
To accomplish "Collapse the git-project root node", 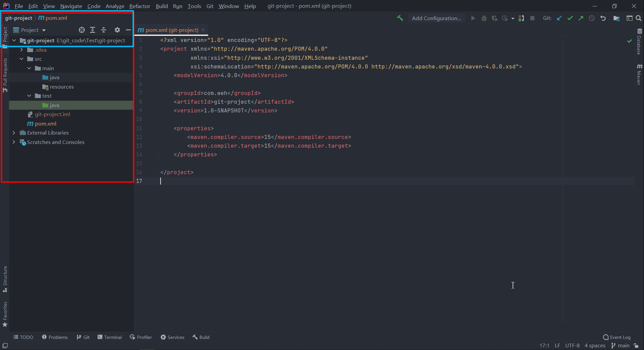I will pos(14,40).
